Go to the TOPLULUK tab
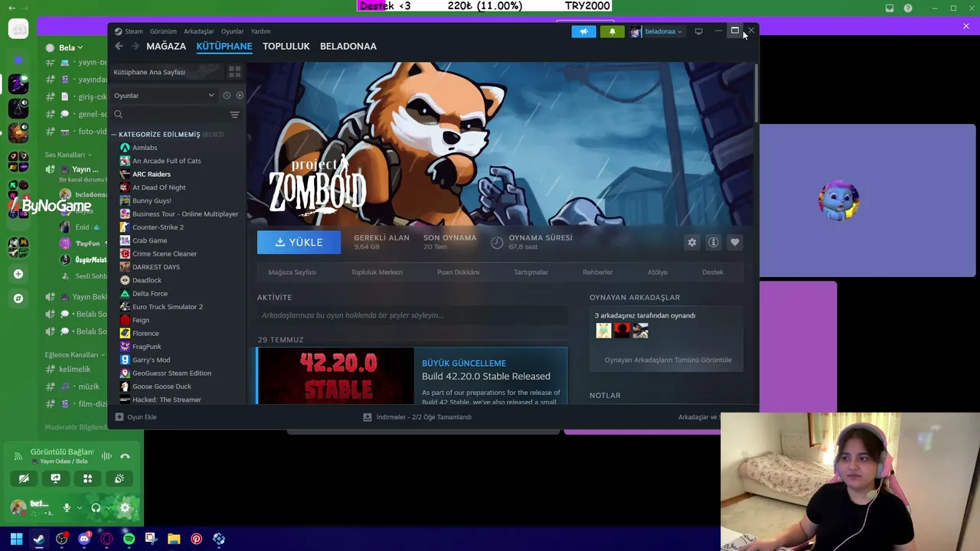The width and height of the screenshot is (980, 551). click(x=286, y=46)
